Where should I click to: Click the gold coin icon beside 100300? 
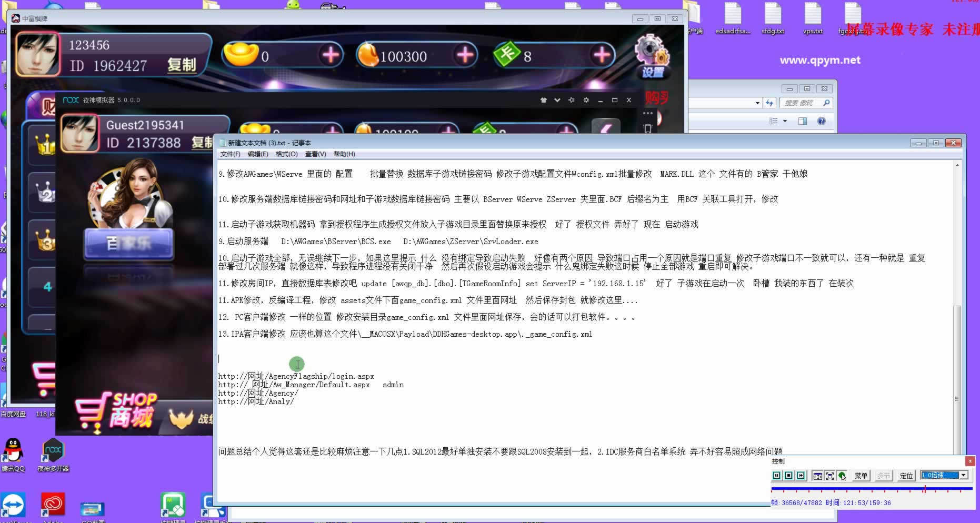[x=368, y=54]
